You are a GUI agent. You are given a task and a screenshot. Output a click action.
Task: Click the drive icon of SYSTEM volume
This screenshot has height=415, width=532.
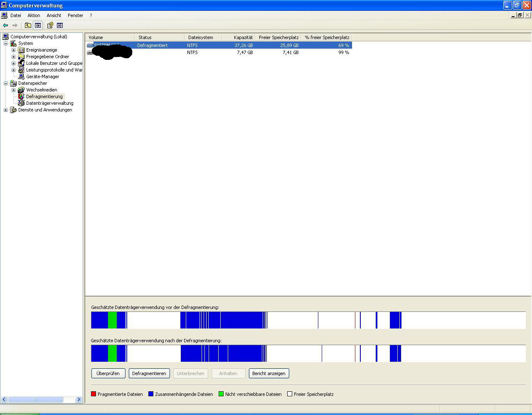click(x=90, y=45)
